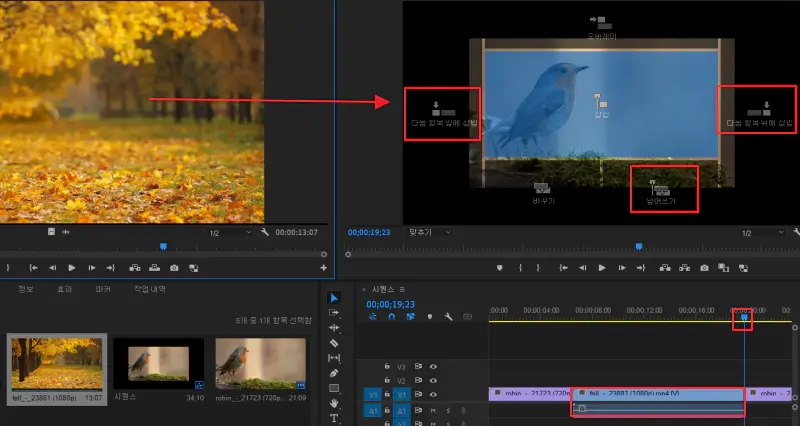The width and height of the screenshot is (800, 426).
Task: Open the 마커 panel tab
Action: (x=102, y=288)
